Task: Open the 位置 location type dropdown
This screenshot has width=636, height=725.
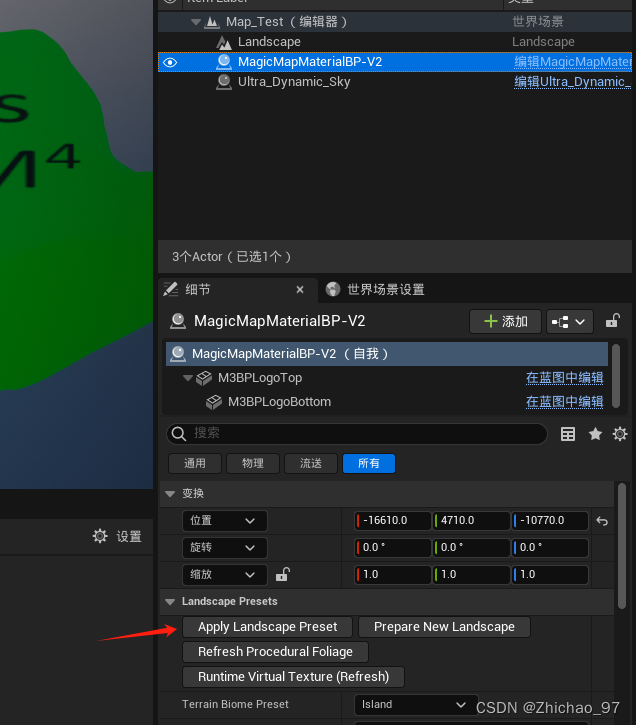Action: [x=225, y=521]
